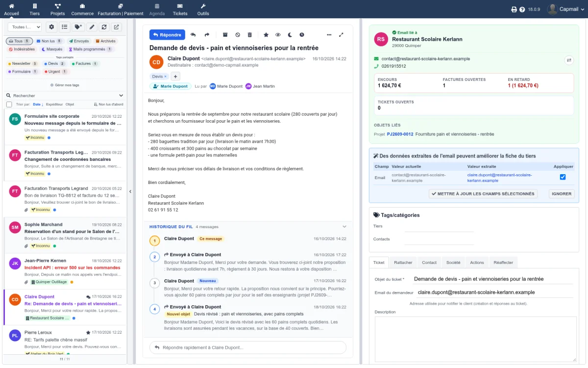
Task: Click the forward arrow icon
Action: pos(207,35)
